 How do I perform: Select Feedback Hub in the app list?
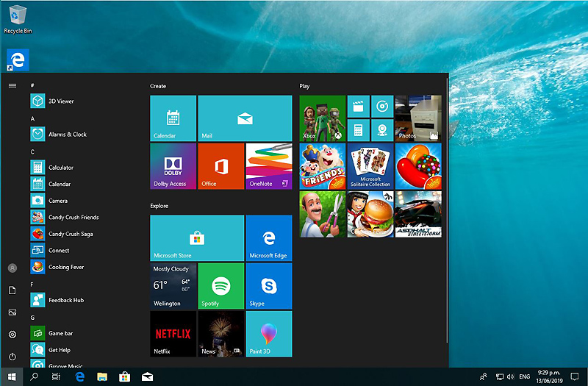pyautogui.click(x=66, y=300)
